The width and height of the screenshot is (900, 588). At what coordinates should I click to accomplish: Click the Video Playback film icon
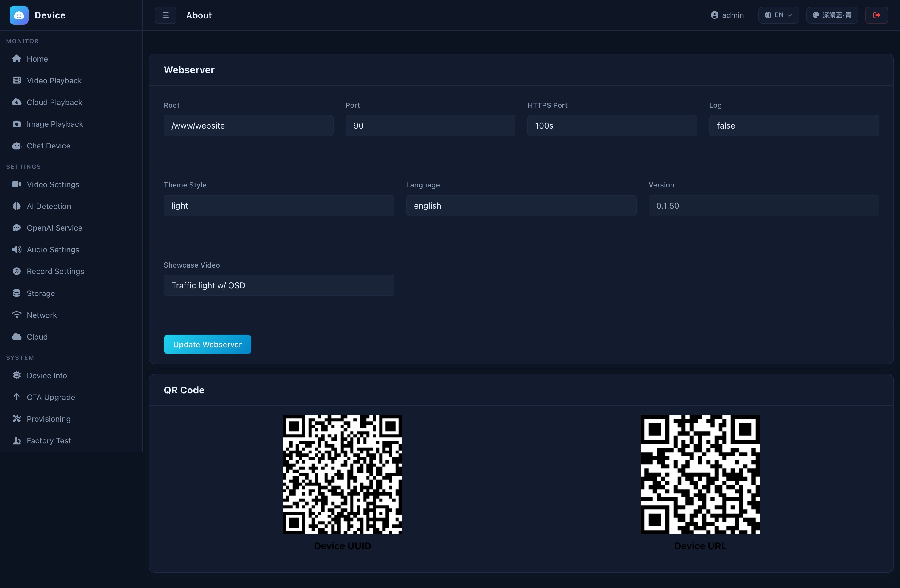(x=17, y=80)
